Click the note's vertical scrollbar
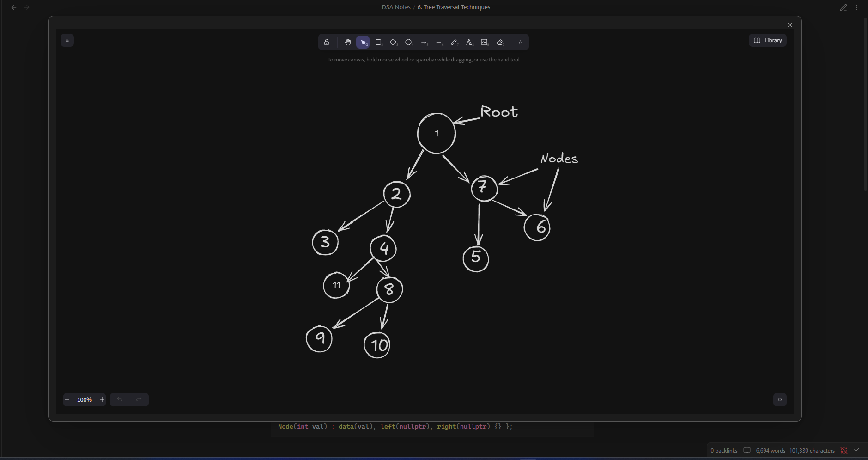 click(x=865, y=104)
